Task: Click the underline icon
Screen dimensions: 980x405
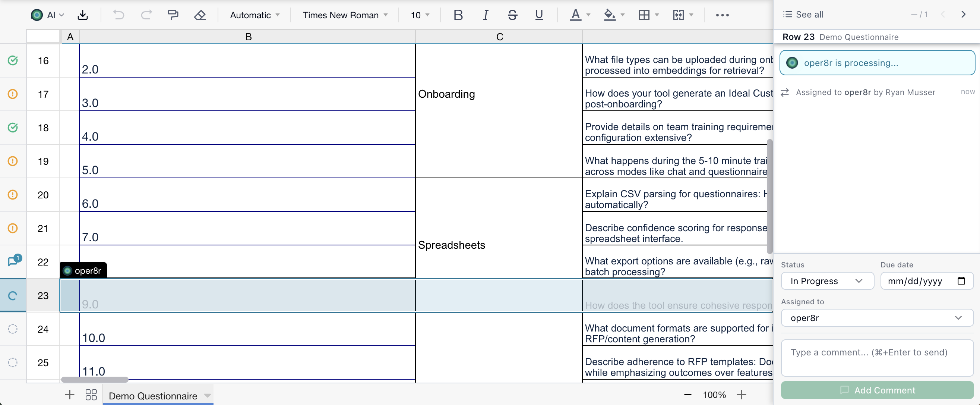Action: [539, 15]
